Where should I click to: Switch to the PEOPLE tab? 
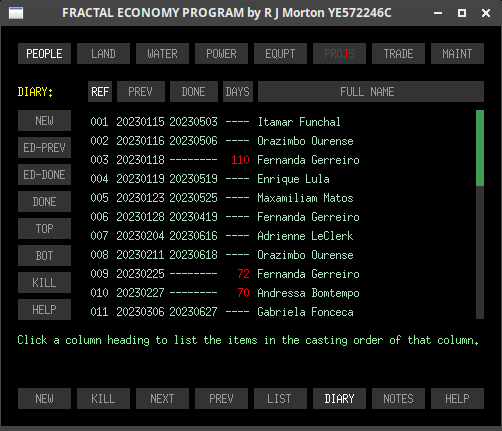coord(44,53)
